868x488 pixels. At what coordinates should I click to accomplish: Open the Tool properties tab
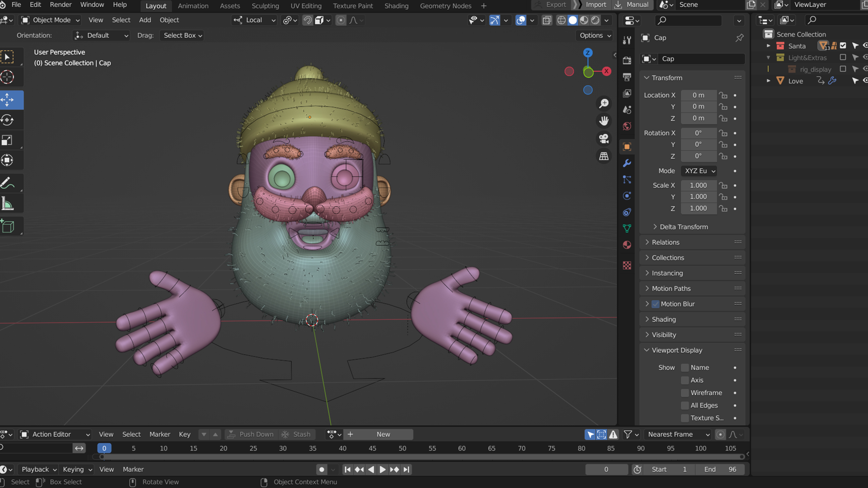[627, 40]
